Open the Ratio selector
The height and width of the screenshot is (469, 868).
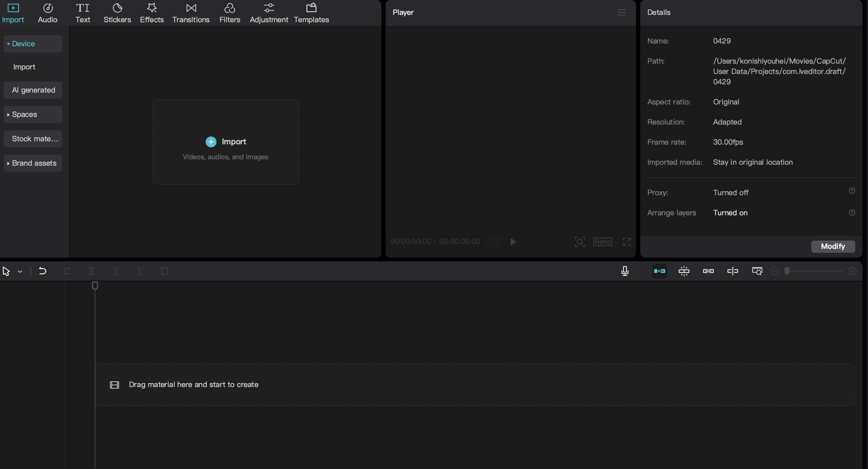(x=602, y=242)
